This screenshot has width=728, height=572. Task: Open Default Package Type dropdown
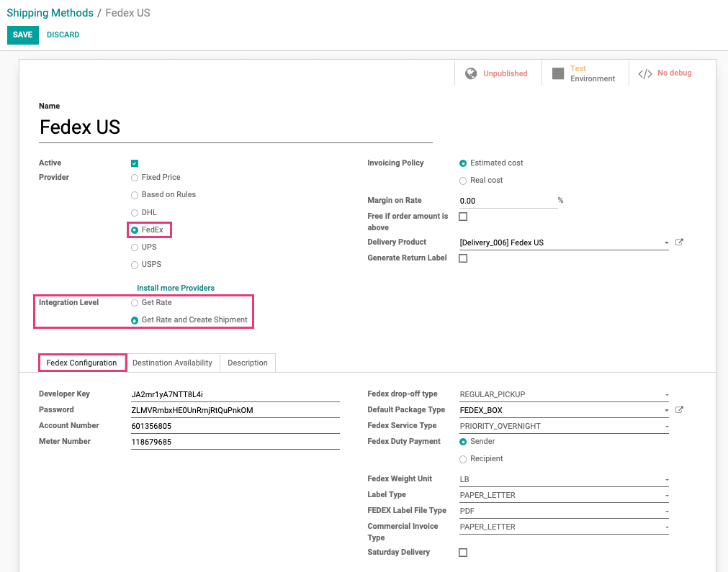coord(564,410)
